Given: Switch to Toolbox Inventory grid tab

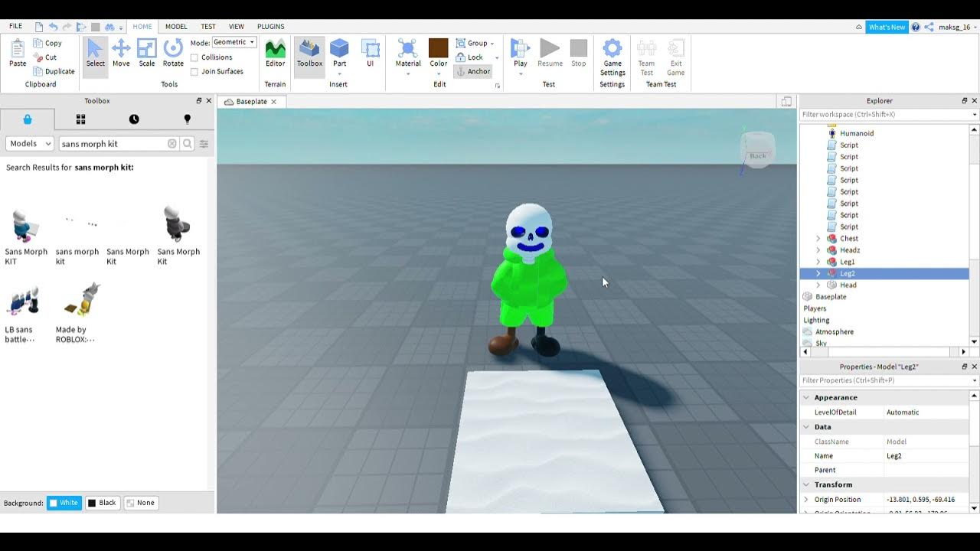Looking at the screenshot, I should coord(80,119).
